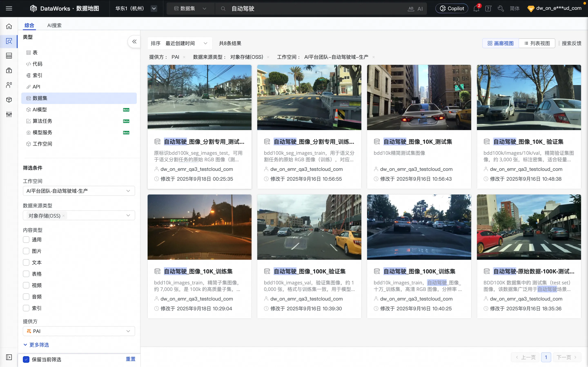Switch to the AI搜索 tab
The width and height of the screenshot is (588, 367).
coord(54,25)
